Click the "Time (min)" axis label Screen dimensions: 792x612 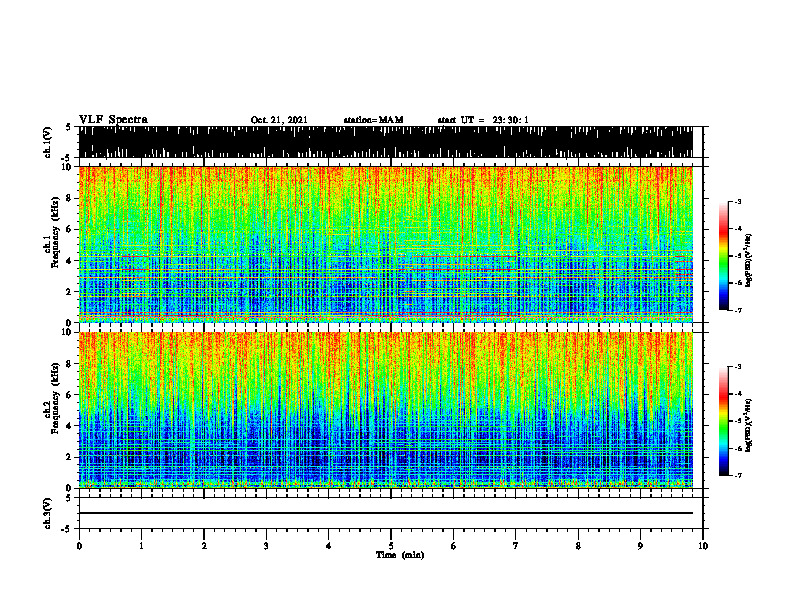coord(400,555)
